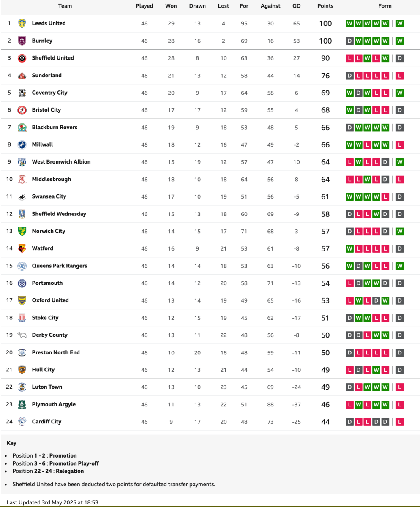Image resolution: width=420 pixels, height=507 pixels.
Task: Click the Leeds United club crest
Action: 22,23
